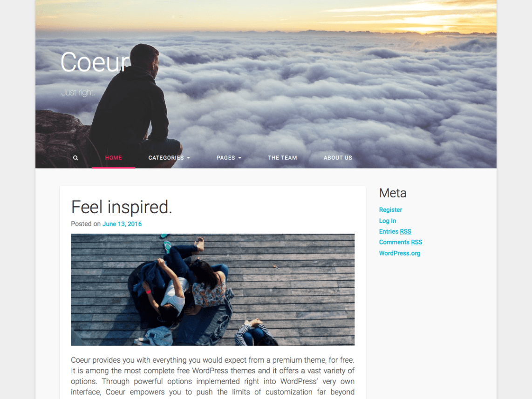Click the Meta widget heading
The width and height of the screenshot is (532, 399).
click(x=393, y=193)
